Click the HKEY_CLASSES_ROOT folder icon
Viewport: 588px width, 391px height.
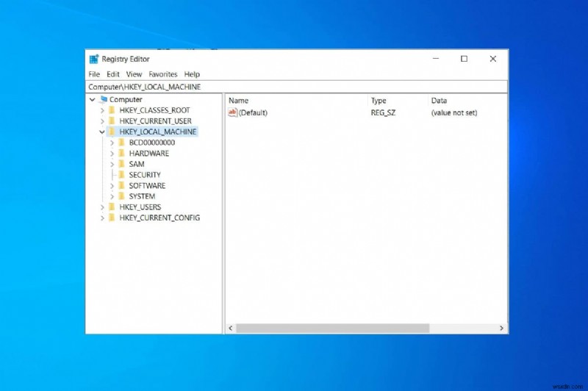112,110
